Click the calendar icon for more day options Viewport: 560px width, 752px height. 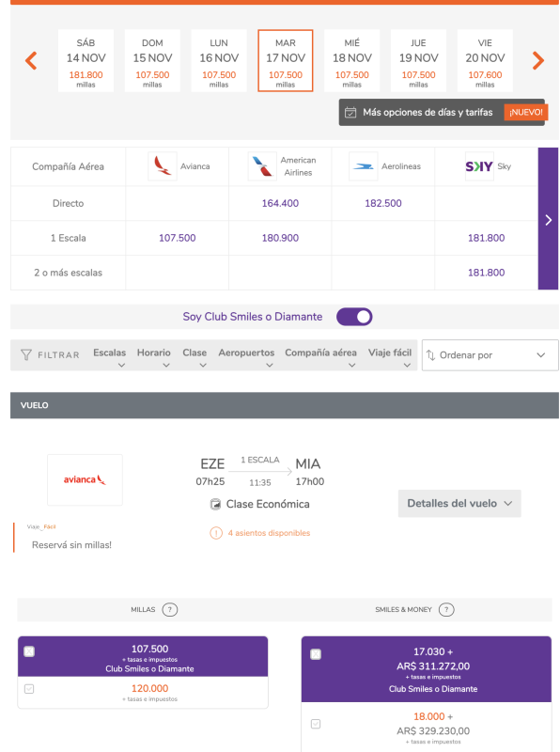[x=350, y=113]
